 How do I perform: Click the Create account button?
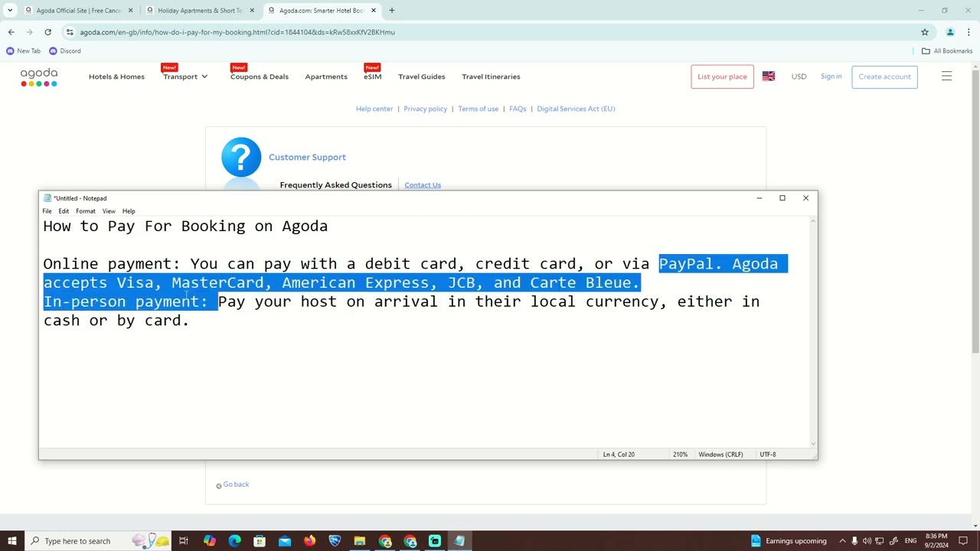click(x=884, y=77)
